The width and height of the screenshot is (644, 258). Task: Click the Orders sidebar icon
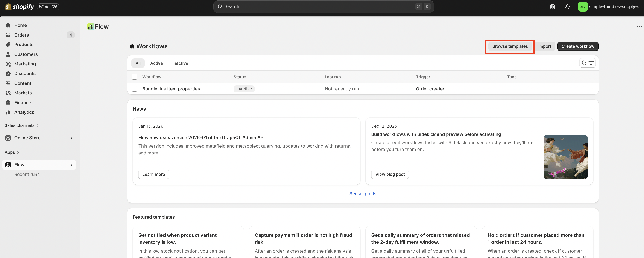click(8, 35)
